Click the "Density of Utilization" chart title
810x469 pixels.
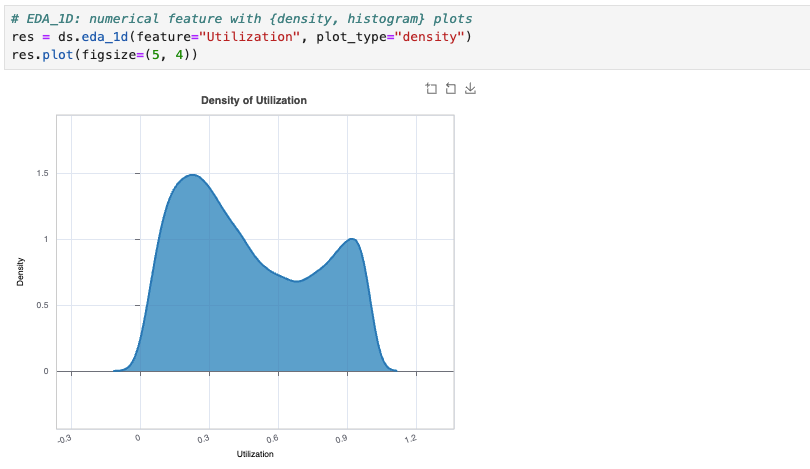point(254,100)
